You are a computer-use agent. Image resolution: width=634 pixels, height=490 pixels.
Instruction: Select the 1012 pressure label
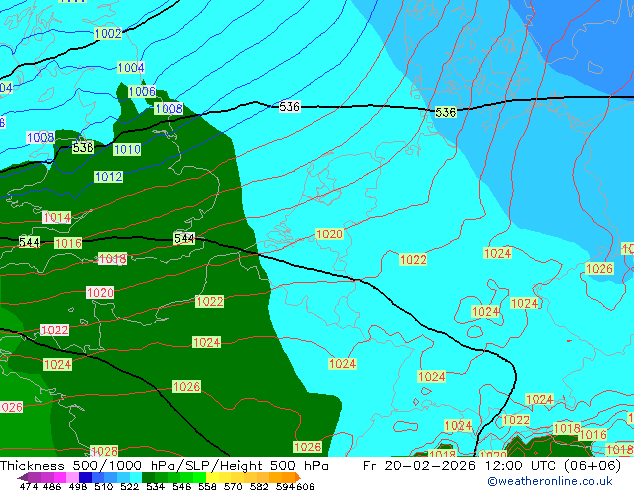pyautogui.click(x=108, y=177)
